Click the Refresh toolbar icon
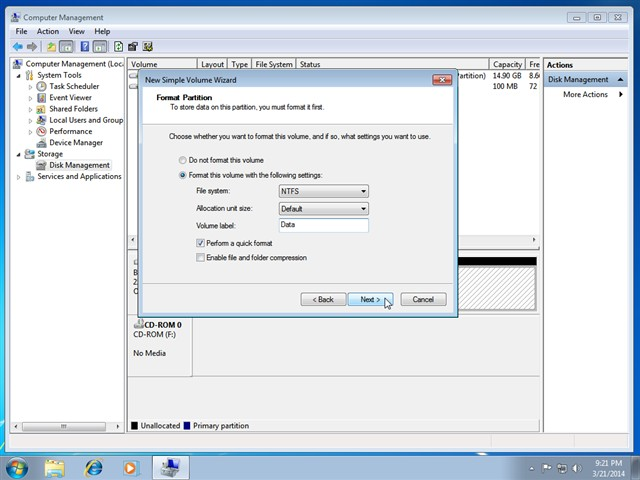 (x=118, y=47)
